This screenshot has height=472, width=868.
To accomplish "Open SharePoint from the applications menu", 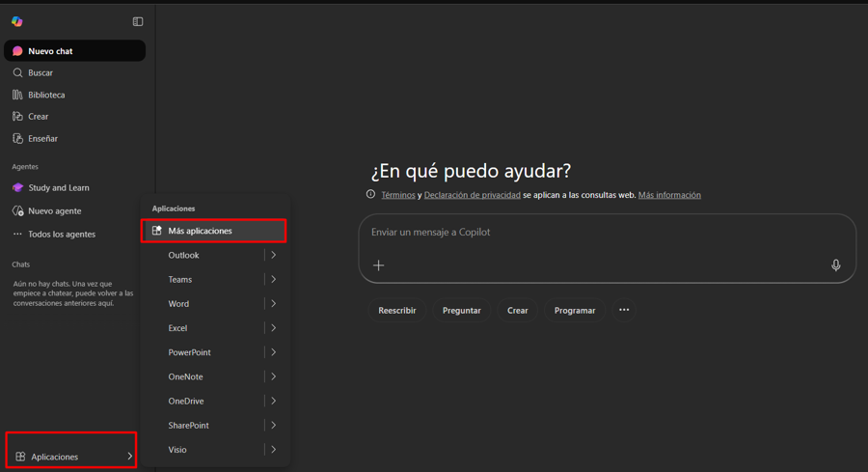I will [x=188, y=426].
